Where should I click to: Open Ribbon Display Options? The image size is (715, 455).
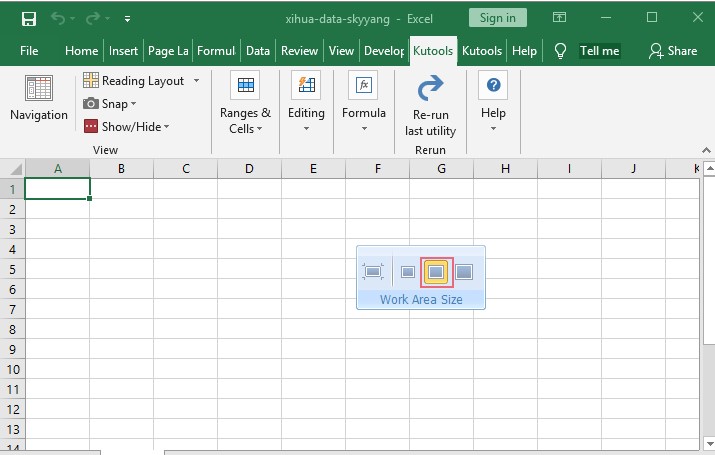tap(560, 17)
